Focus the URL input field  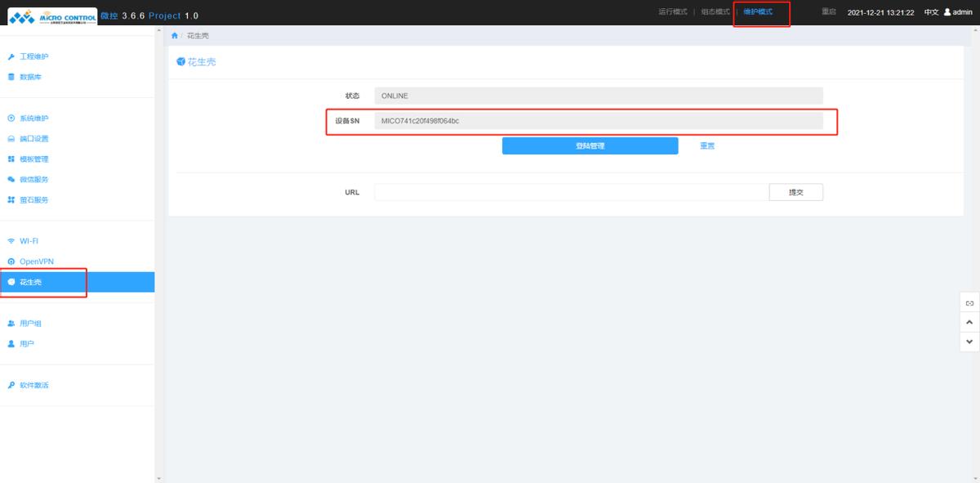[x=572, y=192]
